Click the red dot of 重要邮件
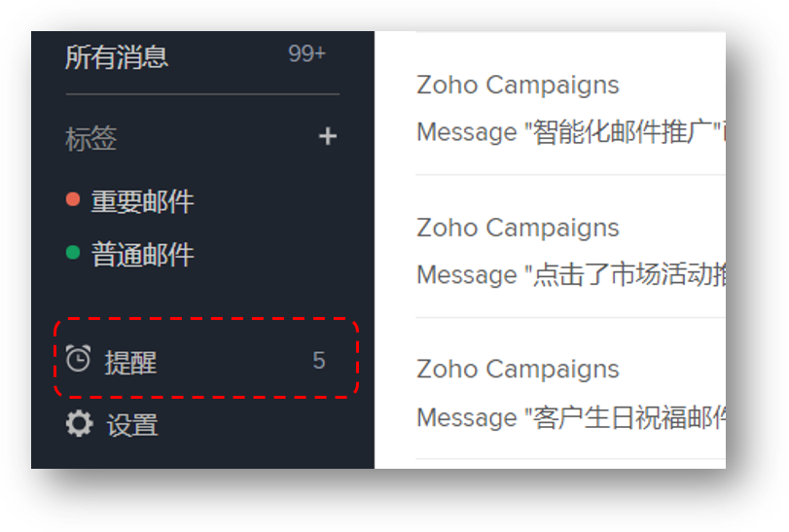 pyautogui.click(x=73, y=199)
